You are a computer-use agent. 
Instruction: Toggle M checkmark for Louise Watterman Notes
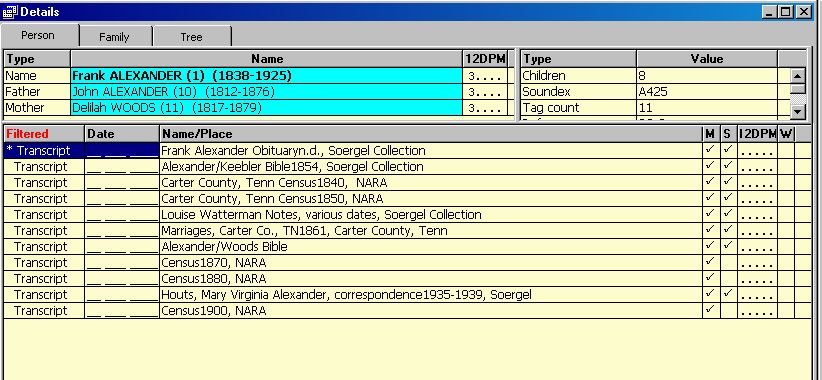710,214
